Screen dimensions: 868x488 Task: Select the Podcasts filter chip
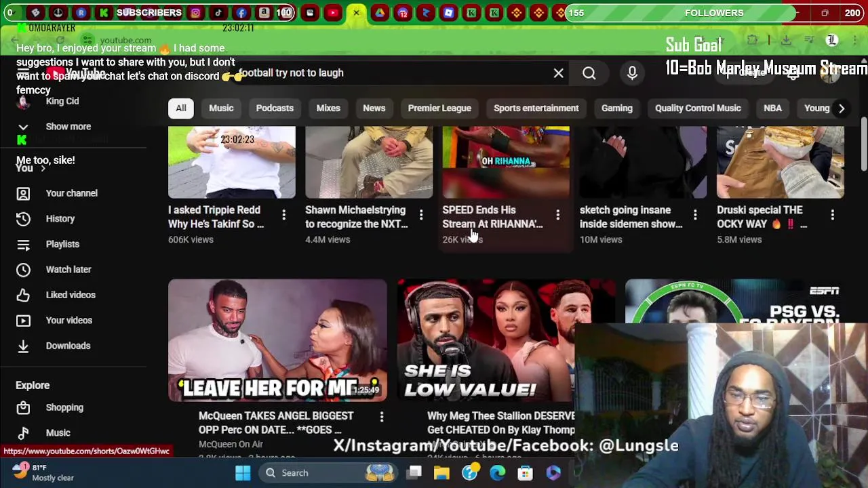coord(275,108)
